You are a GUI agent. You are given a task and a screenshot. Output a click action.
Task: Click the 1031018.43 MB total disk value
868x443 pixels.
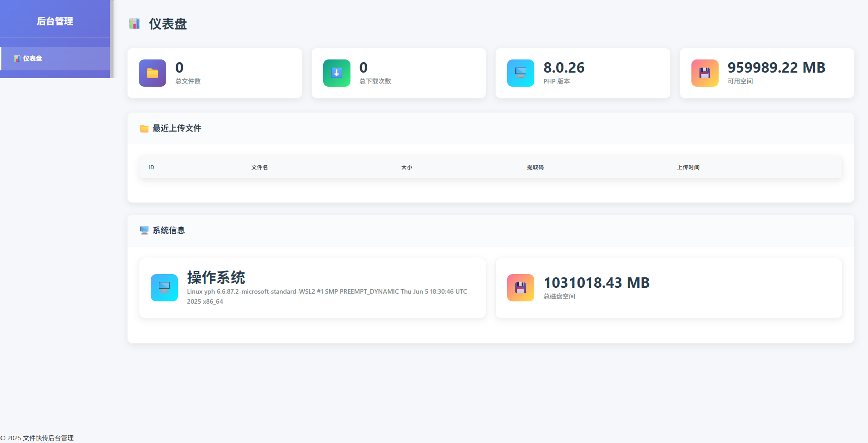(x=597, y=283)
